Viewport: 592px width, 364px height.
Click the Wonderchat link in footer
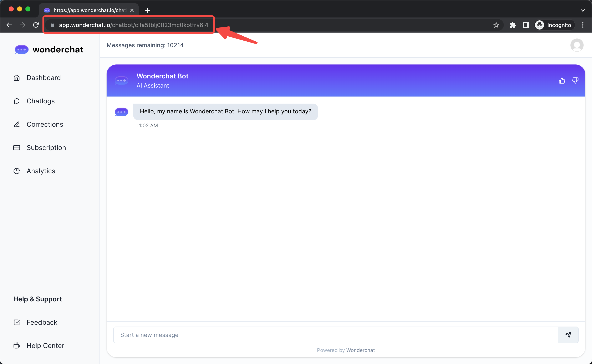(360, 350)
